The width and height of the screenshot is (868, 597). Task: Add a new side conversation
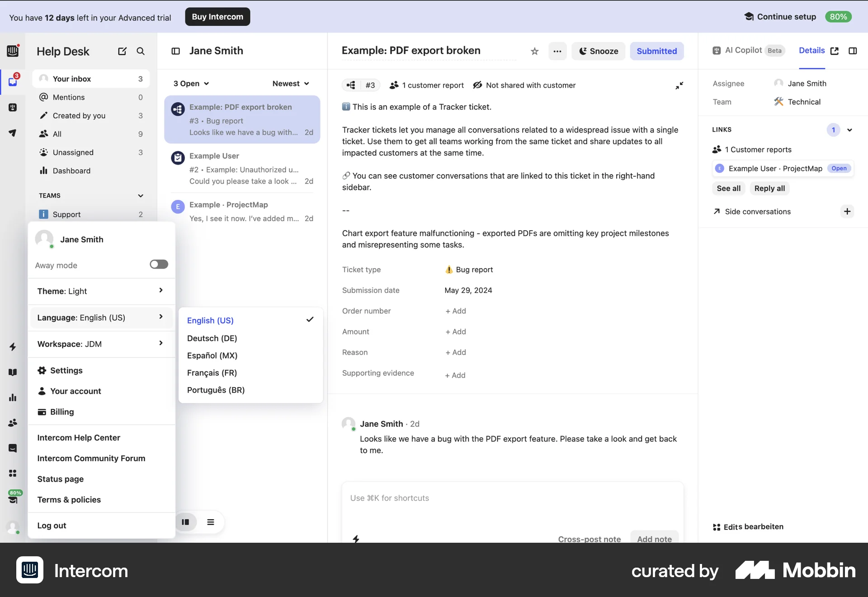(847, 211)
